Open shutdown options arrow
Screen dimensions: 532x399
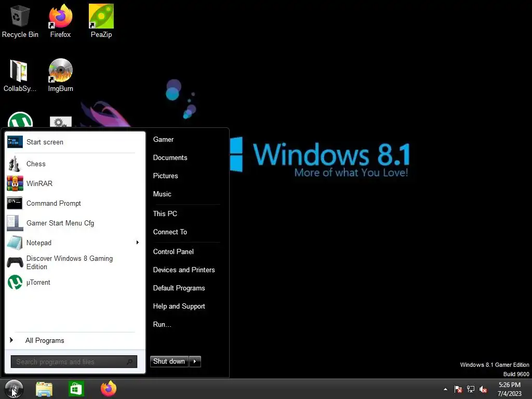[195, 362]
